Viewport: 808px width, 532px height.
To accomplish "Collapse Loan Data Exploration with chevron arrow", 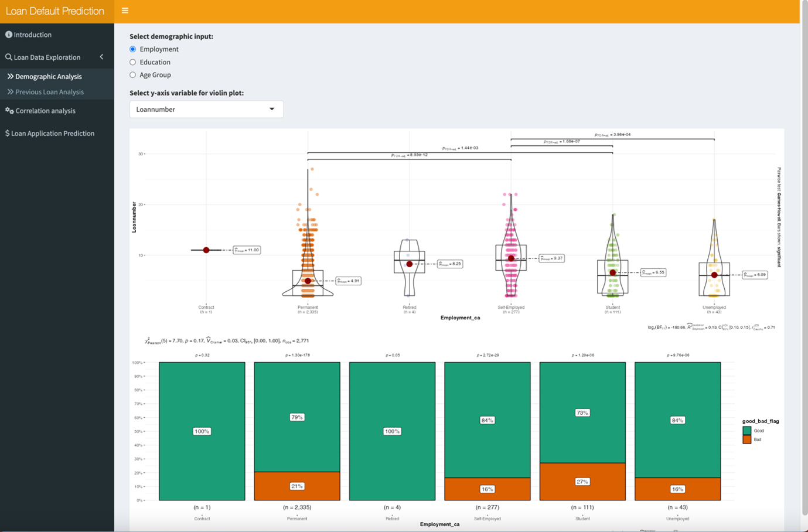I will 102,57.
